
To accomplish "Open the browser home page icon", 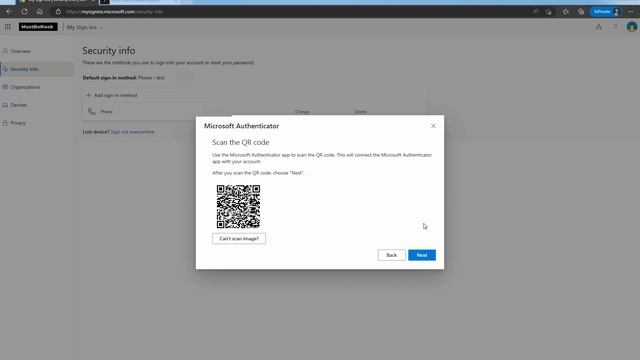I will (40, 12).
